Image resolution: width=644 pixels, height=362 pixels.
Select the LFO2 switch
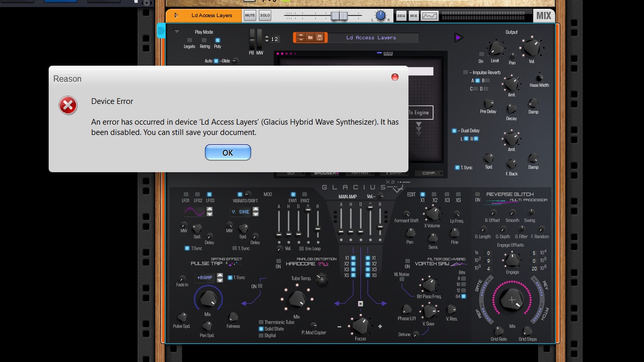pyautogui.click(x=198, y=194)
